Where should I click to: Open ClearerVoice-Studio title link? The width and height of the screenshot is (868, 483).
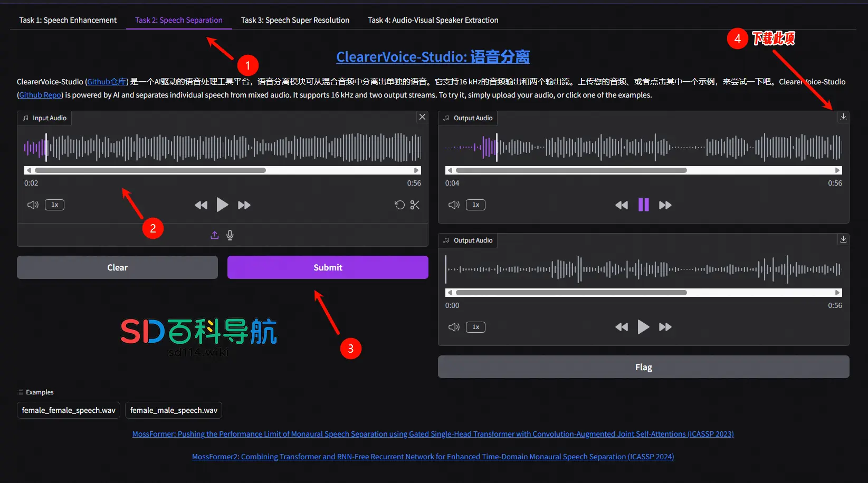point(433,56)
